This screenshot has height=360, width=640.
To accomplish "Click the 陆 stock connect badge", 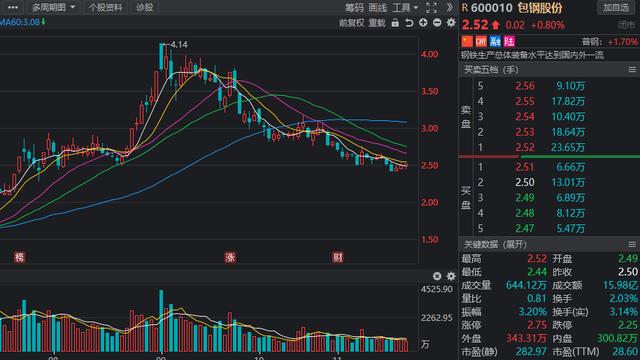I will click(509, 41).
